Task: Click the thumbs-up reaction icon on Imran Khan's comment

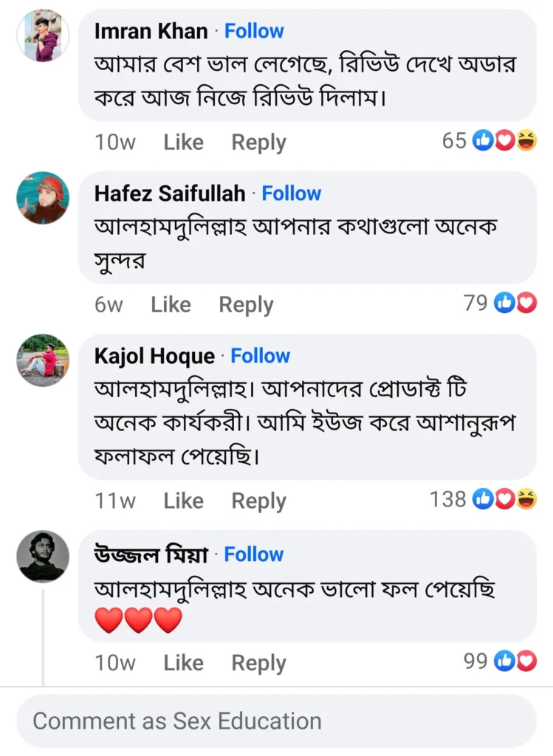Action: [x=481, y=141]
